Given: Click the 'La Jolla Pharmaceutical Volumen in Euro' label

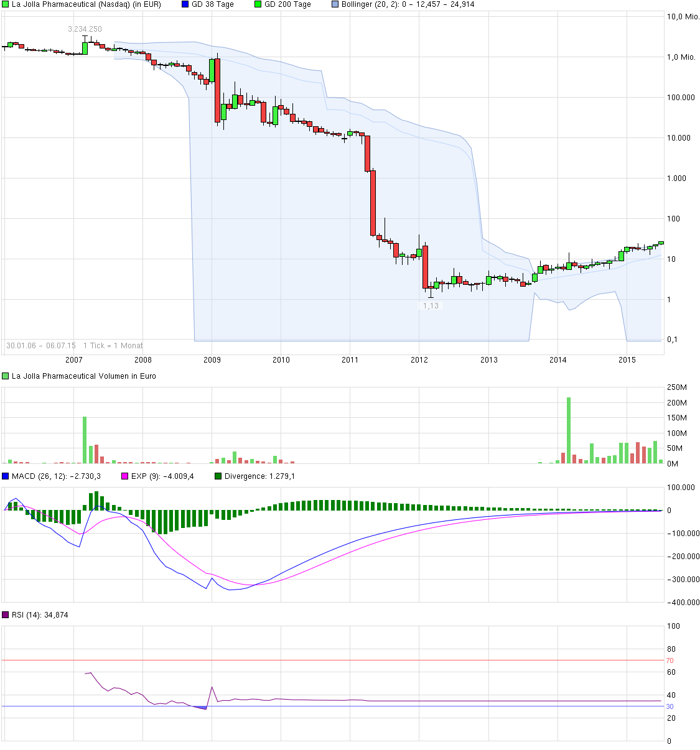Looking at the screenshot, I should pyautogui.click(x=84, y=376).
